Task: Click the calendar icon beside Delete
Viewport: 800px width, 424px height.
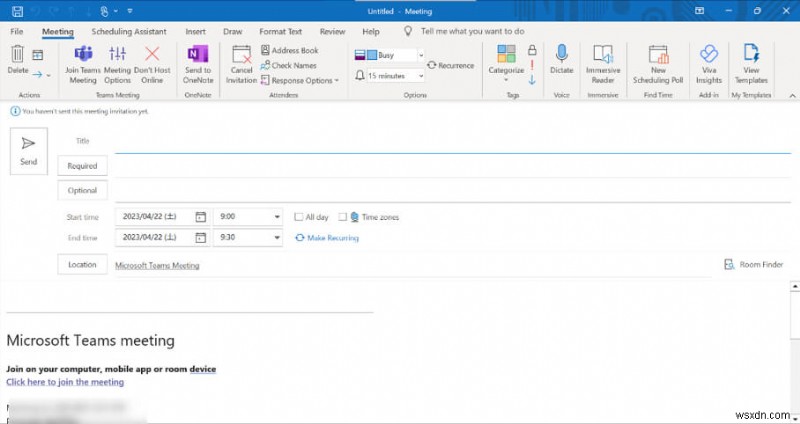Action: [x=38, y=54]
